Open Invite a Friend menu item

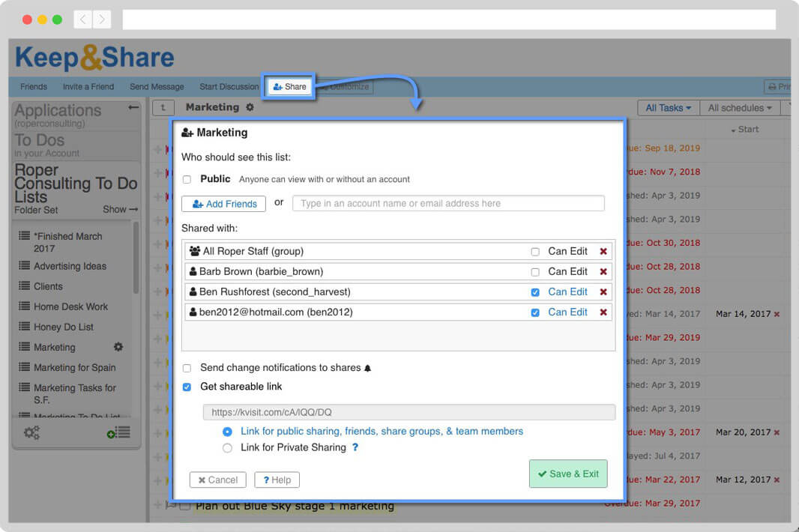[88, 87]
